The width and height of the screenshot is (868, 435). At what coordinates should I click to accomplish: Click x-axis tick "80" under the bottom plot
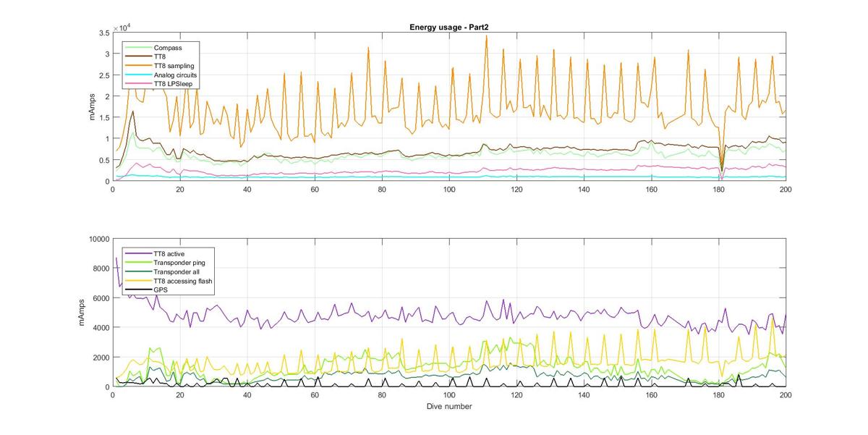382,395
